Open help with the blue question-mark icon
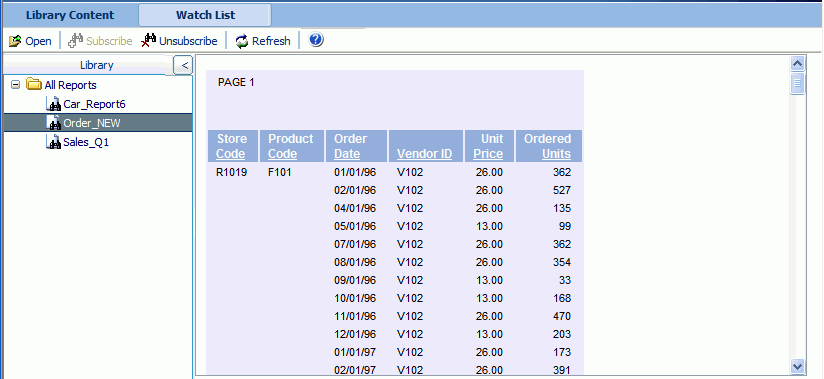This screenshot has height=379, width=824. 316,40
